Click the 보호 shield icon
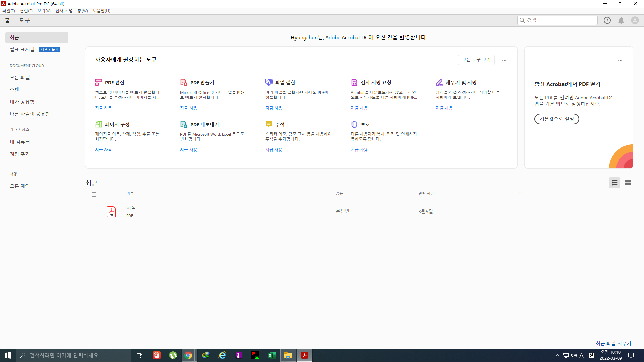 tap(354, 124)
